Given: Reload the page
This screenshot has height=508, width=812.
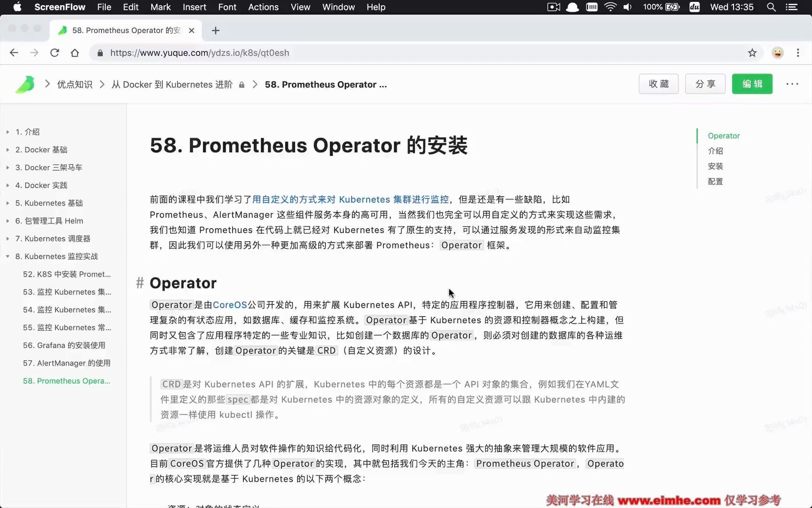Looking at the screenshot, I should (55, 53).
